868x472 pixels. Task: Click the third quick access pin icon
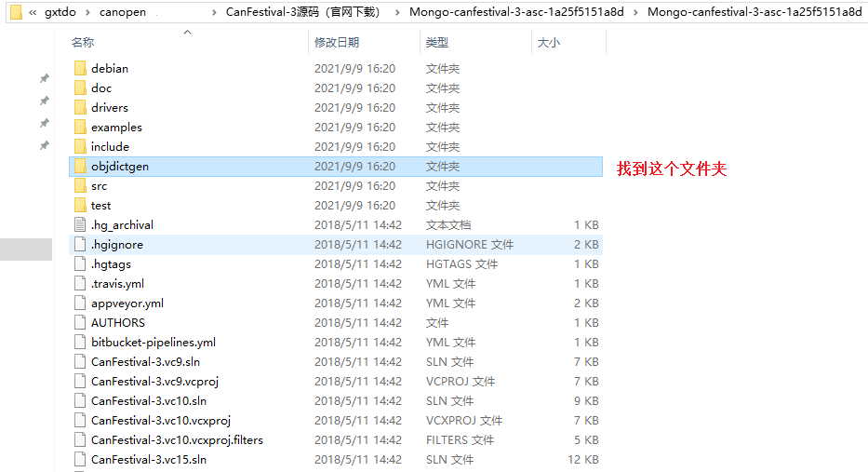[45, 123]
